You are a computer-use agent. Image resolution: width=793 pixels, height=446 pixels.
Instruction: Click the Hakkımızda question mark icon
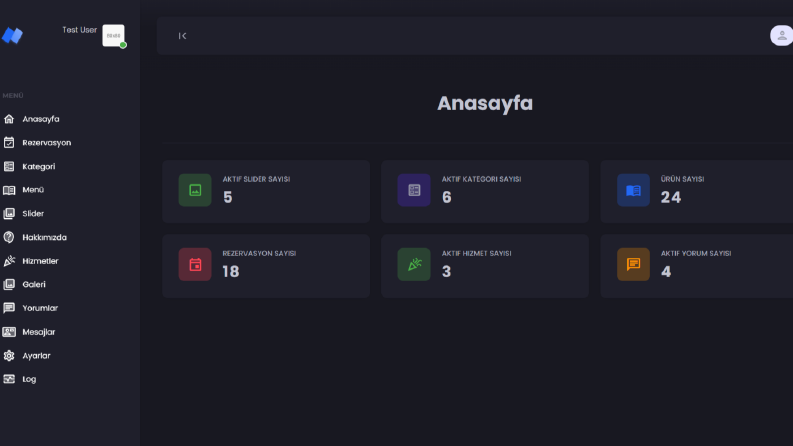click(x=9, y=237)
